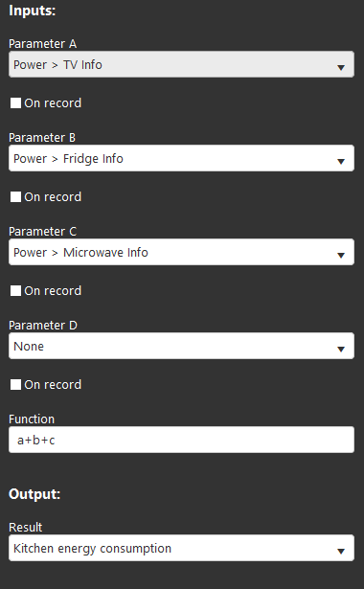Open the Result Kitchen energy consumption dropdown
This screenshot has width=364, height=589.
click(x=181, y=548)
